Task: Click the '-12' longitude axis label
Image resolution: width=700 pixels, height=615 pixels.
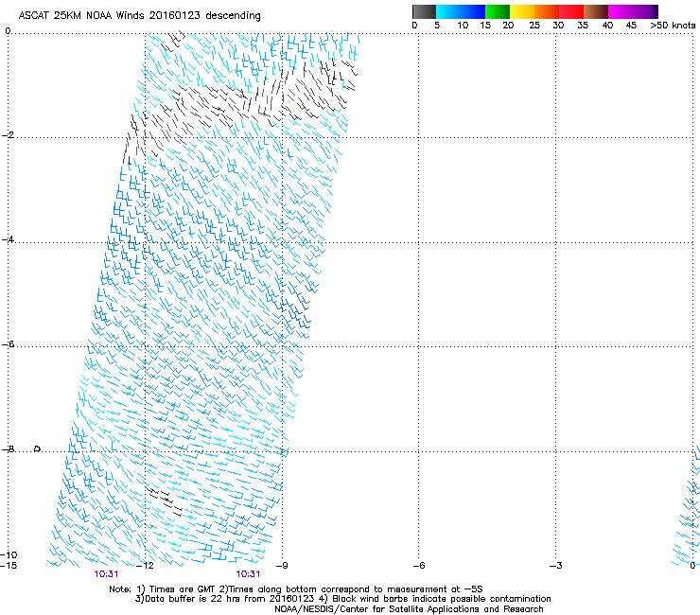Action: click(x=145, y=566)
